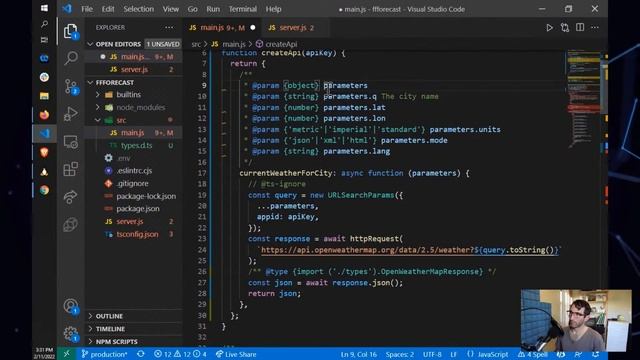Open the File menu
The image size is (640, 360).
tap(87, 9)
